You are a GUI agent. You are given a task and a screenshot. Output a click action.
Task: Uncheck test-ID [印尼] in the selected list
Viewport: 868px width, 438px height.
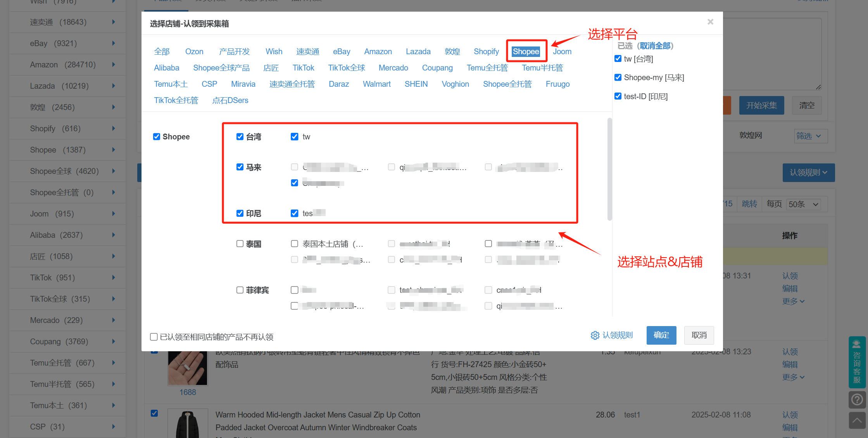tap(618, 96)
